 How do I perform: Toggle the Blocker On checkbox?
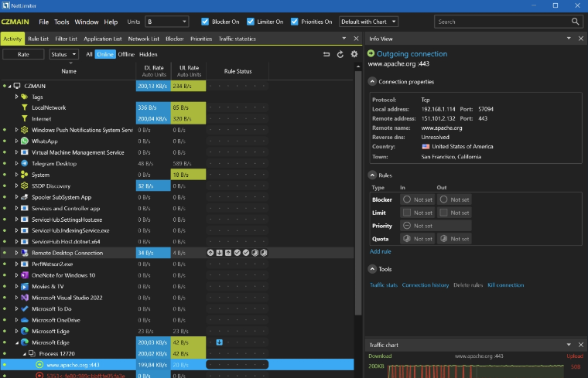pos(205,22)
